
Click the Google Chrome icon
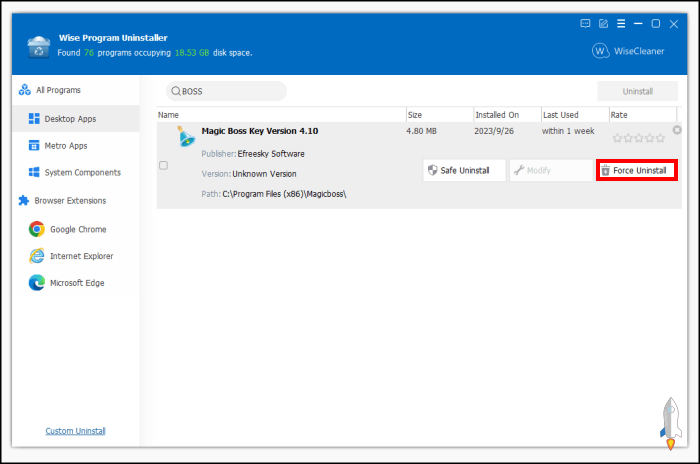pyautogui.click(x=37, y=229)
